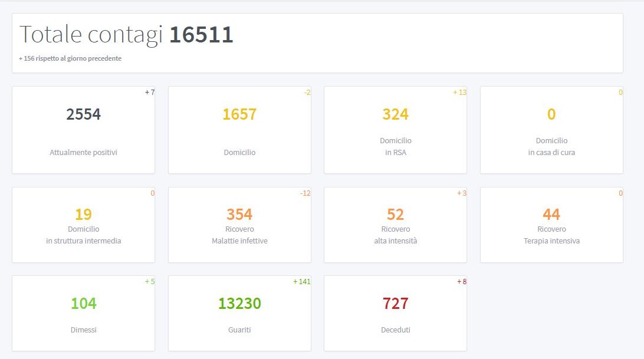Click the +141 change badge on Guariti

301,282
